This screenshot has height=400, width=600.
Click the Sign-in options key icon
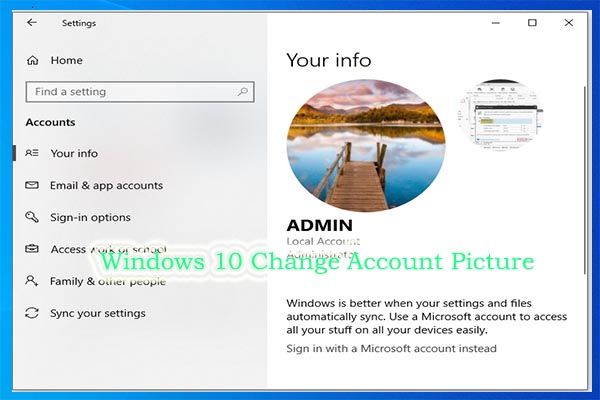pyautogui.click(x=32, y=217)
